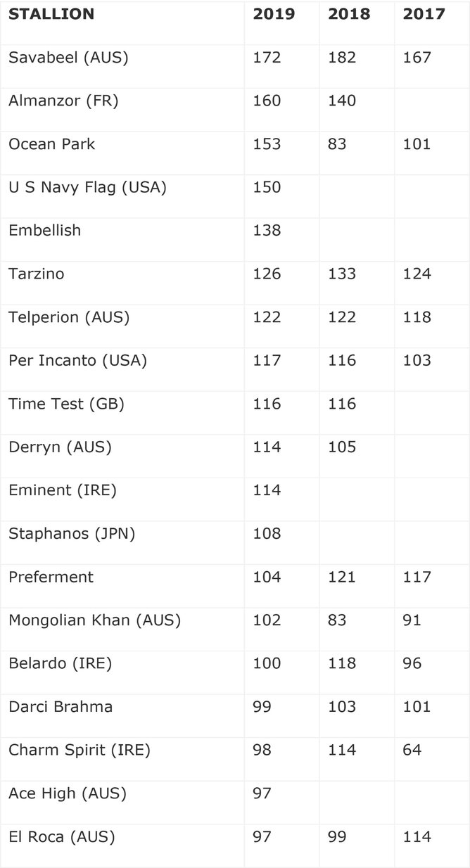Click the Telperion (AUS) name cell
This screenshot has height=868, width=470.
pos(69,317)
